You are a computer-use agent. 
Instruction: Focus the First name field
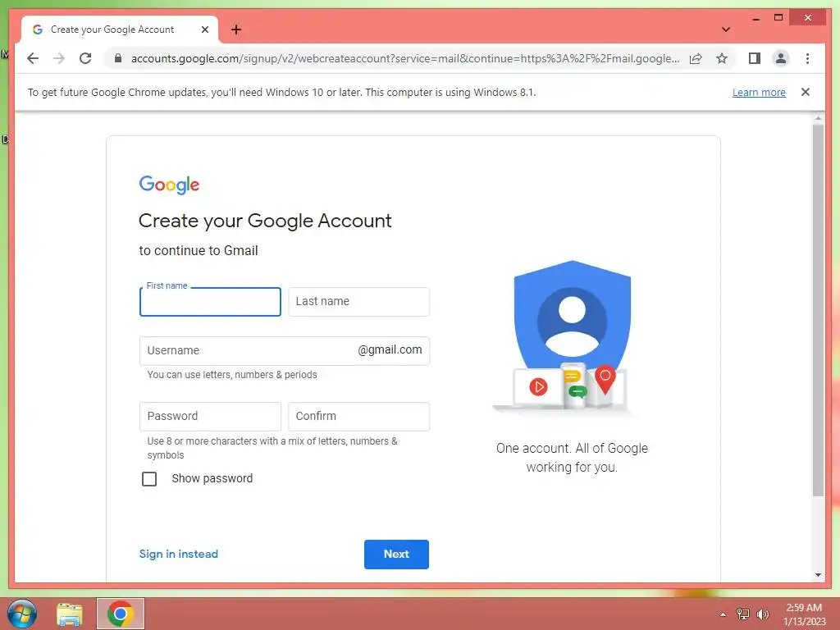210,302
